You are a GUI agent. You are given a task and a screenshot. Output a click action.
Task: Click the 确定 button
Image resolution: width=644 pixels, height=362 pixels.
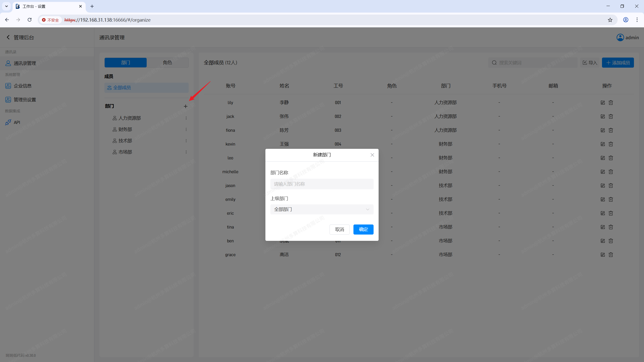[x=363, y=230]
